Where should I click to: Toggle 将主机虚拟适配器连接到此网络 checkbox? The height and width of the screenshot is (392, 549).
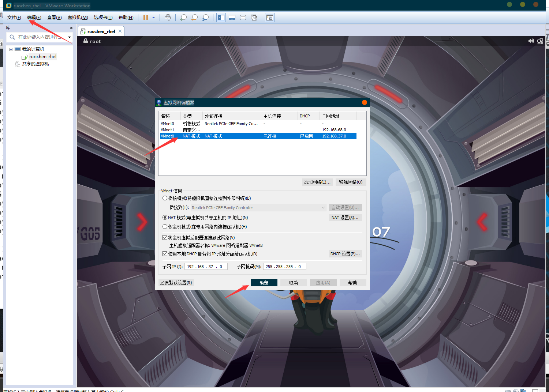(165, 238)
